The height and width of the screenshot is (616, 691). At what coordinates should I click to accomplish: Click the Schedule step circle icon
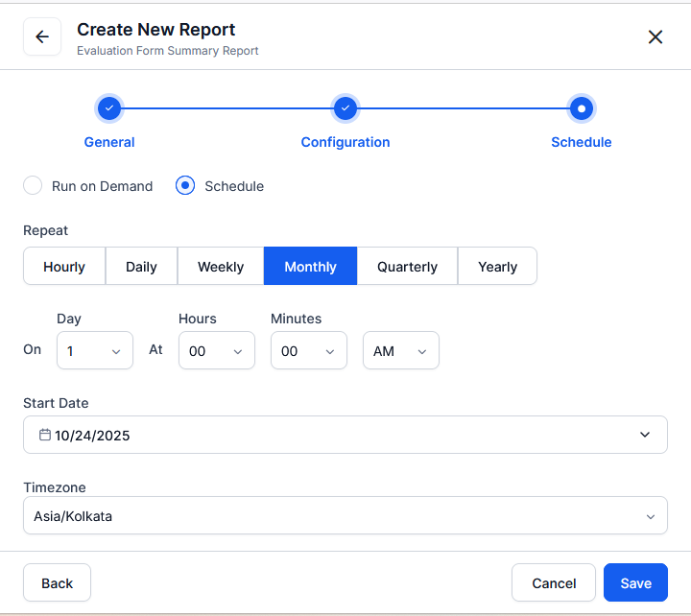pos(581,108)
